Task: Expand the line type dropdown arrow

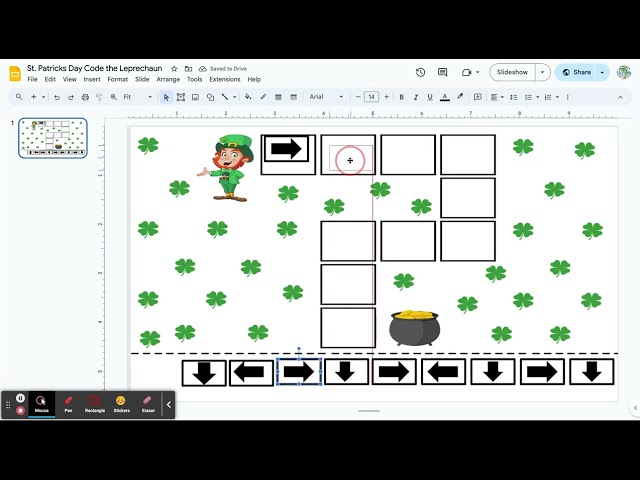Action: [x=234, y=97]
